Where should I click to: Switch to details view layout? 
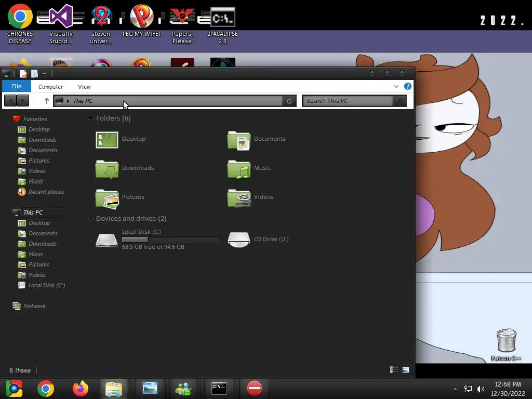(x=394, y=370)
